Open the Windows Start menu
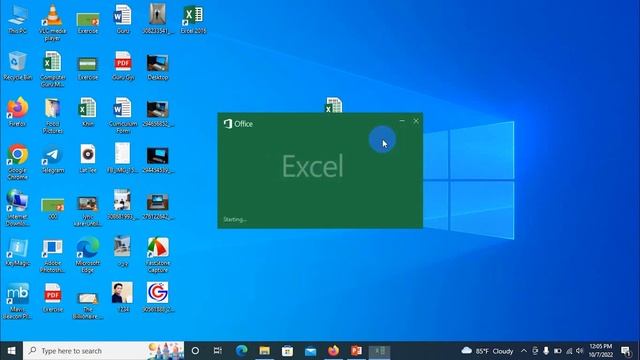The image size is (640, 360). 11,351
